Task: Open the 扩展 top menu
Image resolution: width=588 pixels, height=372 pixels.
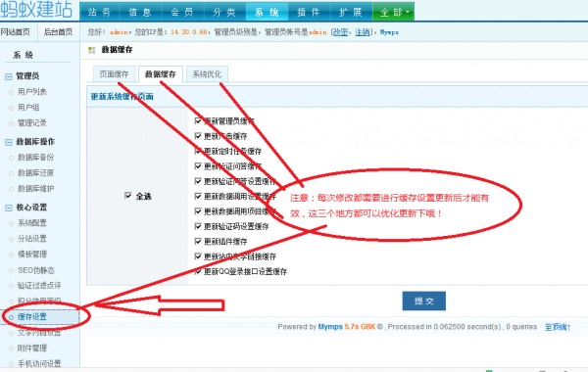Action: click(351, 12)
